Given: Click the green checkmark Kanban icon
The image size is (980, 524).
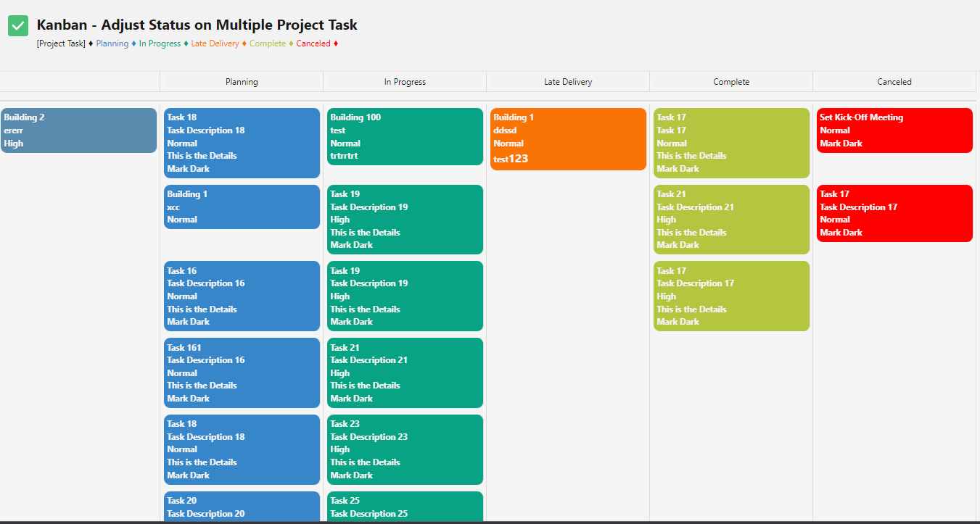Looking at the screenshot, I should tap(17, 25).
